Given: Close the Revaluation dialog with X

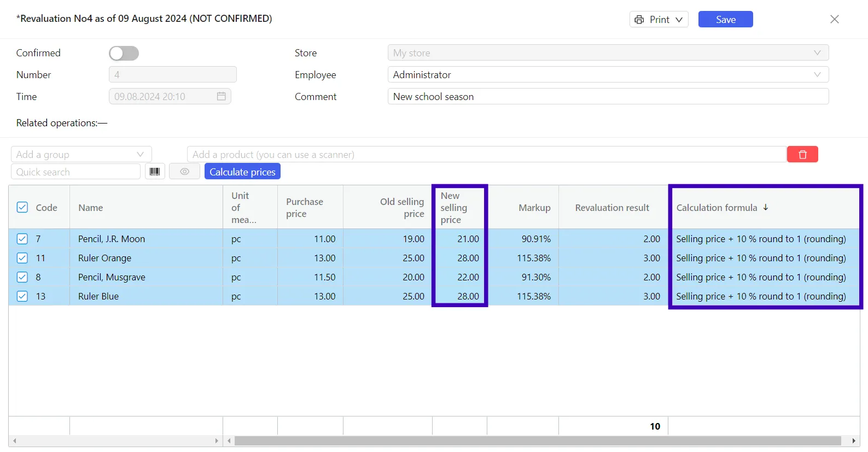Looking at the screenshot, I should point(835,19).
